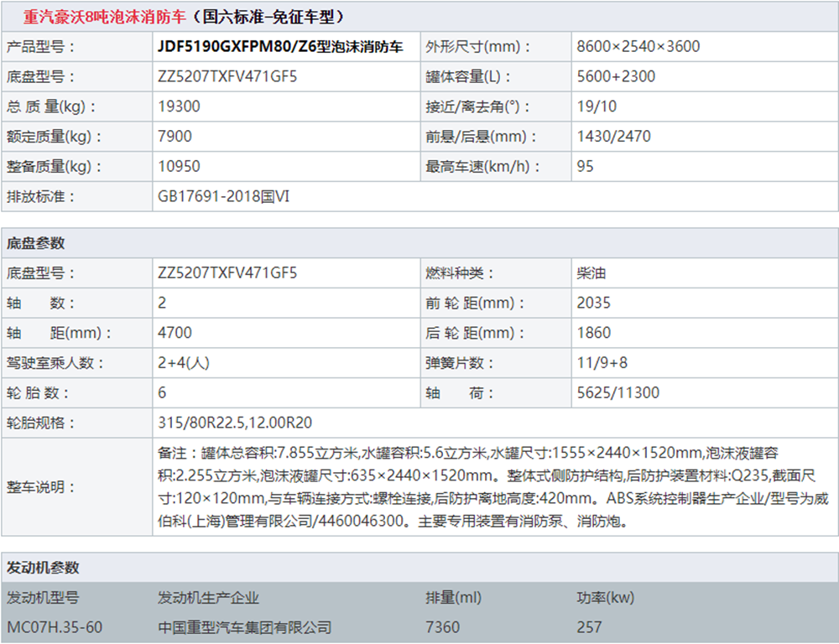Screen dimensions: 839x644
Task: Select wheelbase value 4700
Action: 175,333
